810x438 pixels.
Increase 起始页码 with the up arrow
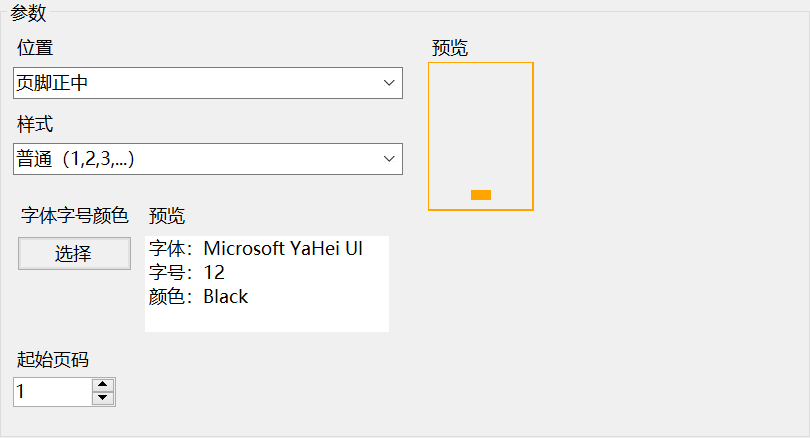103,385
